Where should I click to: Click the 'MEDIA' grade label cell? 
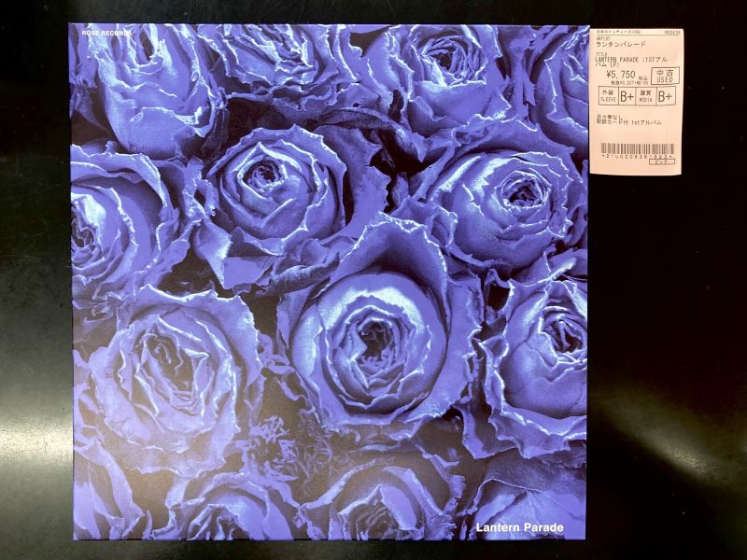646,96
